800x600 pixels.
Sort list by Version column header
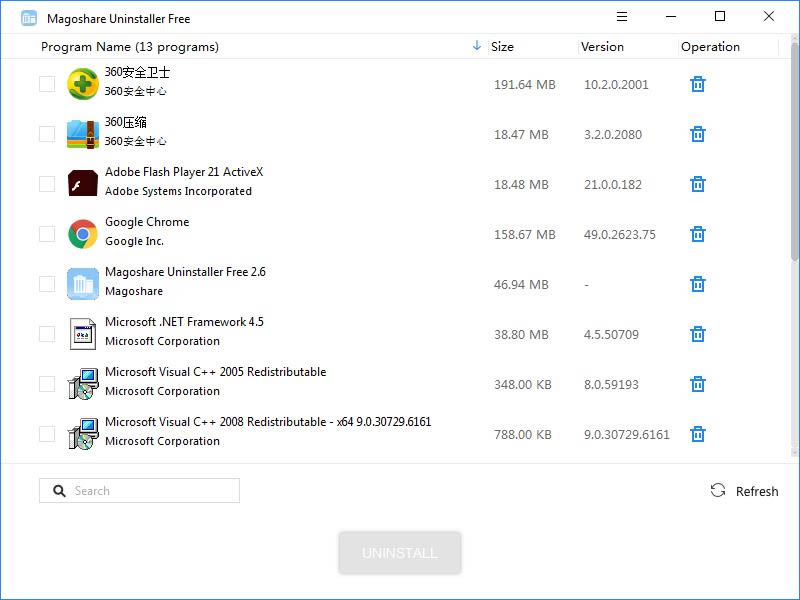pos(602,47)
